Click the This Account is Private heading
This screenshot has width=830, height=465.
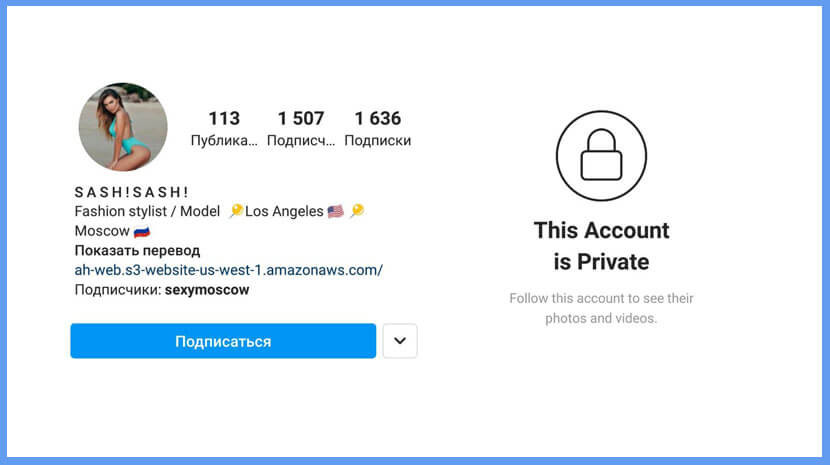pos(601,246)
